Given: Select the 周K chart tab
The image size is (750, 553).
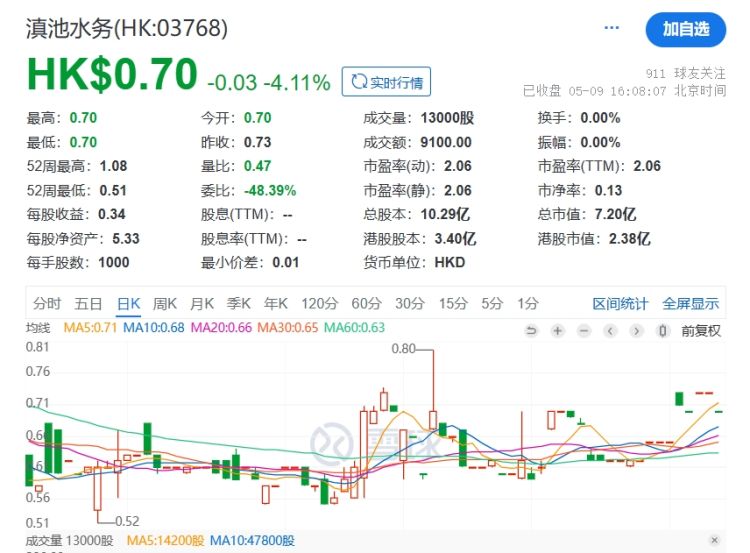Looking at the screenshot, I should [165, 303].
